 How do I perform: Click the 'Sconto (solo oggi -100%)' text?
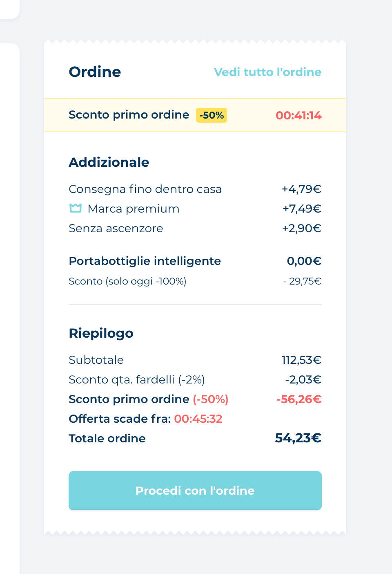click(x=127, y=281)
